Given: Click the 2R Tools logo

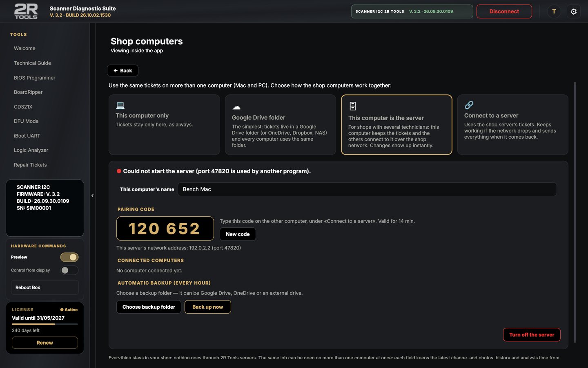Looking at the screenshot, I should point(26,11).
